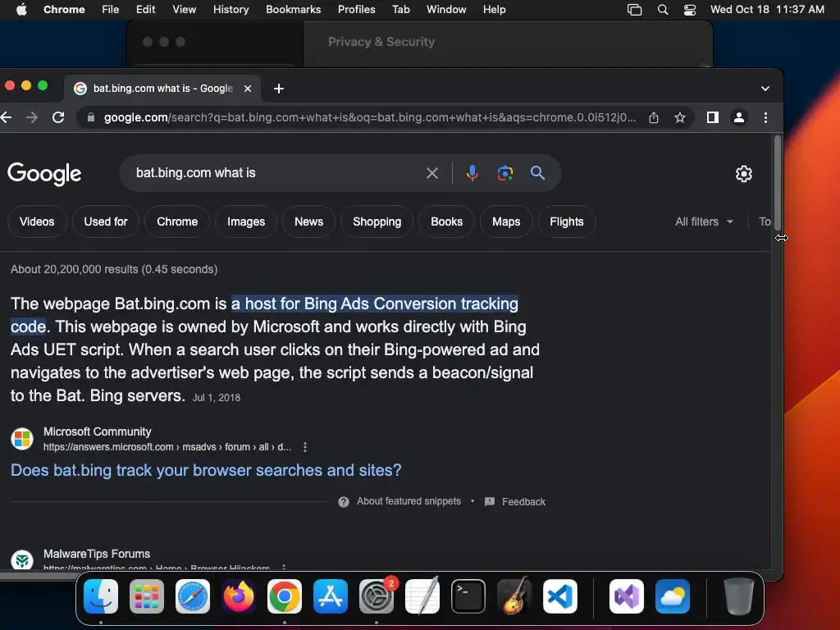This screenshot has width=840, height=630.
Task: Launch GarageBand from the Dock
Action: point(514,596)
